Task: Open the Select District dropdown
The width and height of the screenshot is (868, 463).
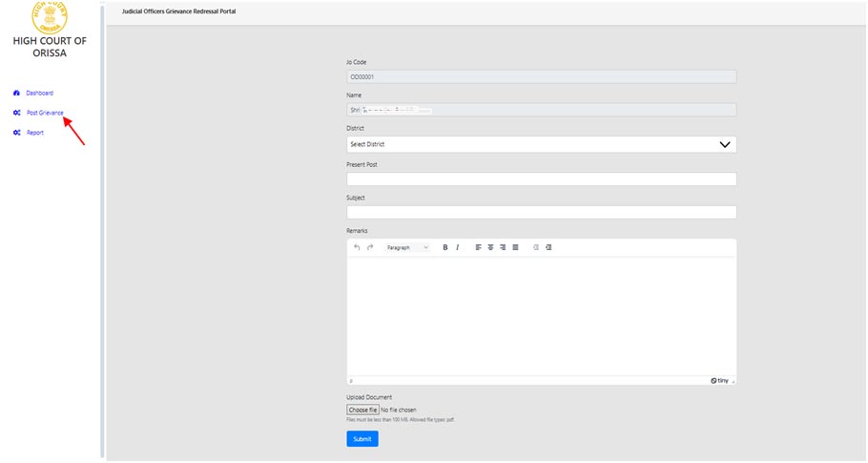Action: click(x=541, y=144)
